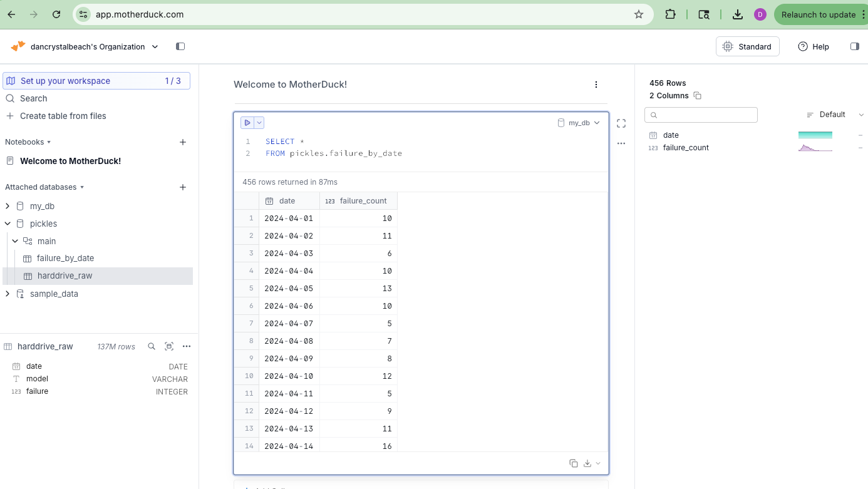
Task: Open harddrive_raw preview more options
Action: tap(187, 346)
